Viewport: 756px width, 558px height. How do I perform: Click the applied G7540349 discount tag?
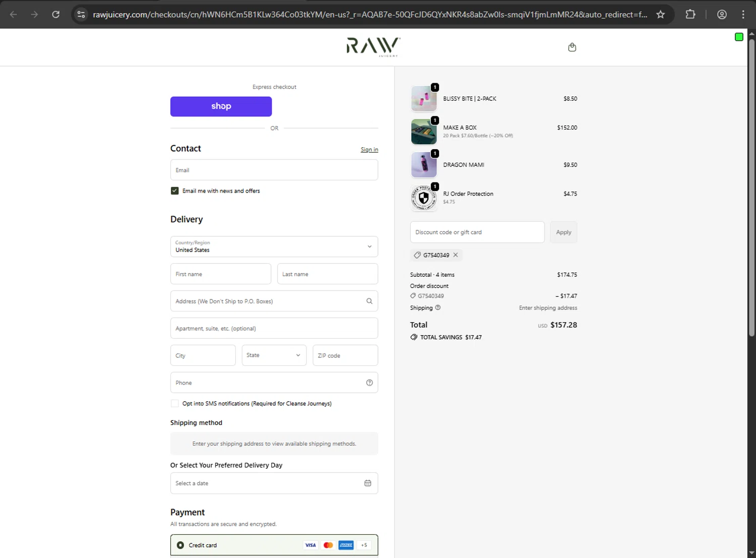tap(436, 255)
